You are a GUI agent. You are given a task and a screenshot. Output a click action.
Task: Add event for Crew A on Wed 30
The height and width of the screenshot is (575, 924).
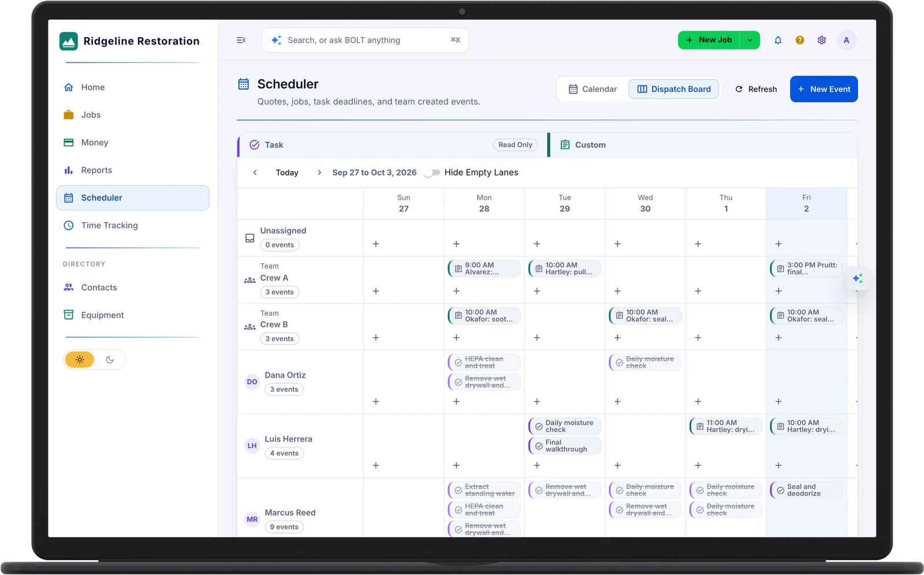(617, 291)
